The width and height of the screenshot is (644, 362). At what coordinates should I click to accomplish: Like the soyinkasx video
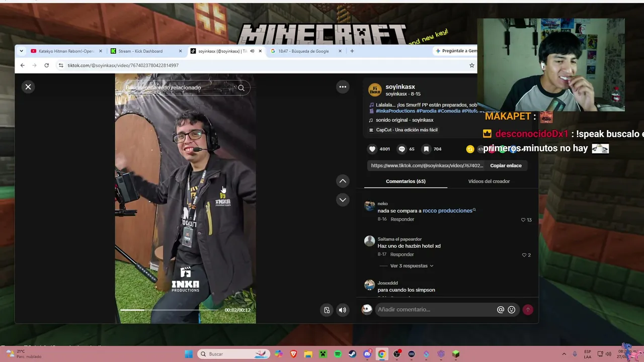tap(372, 149)
